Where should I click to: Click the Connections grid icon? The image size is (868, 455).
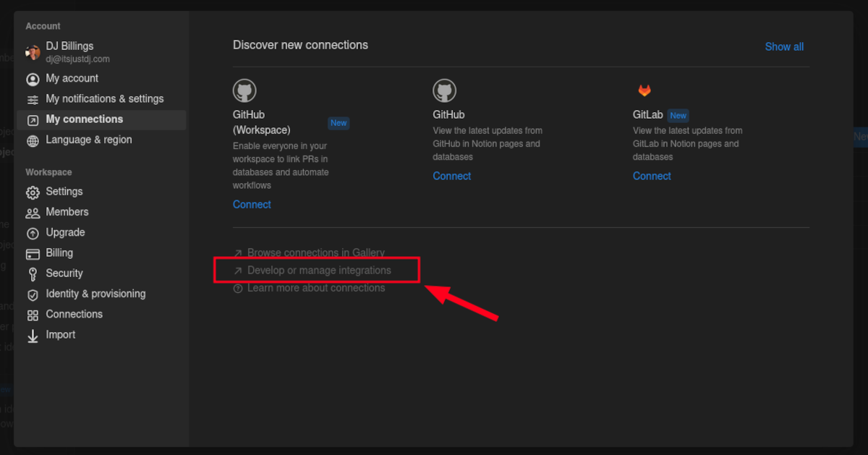(x=33, y=315)
